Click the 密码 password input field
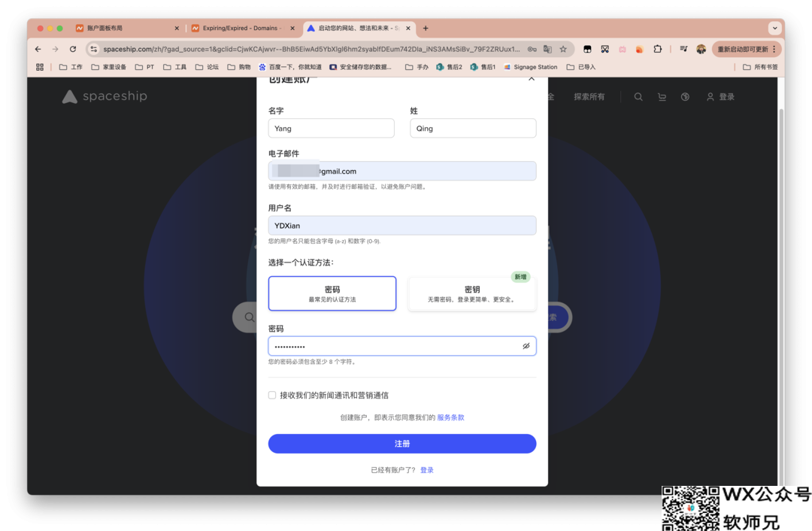The height and width of the screenshot is (531, 812). (401, 346)
